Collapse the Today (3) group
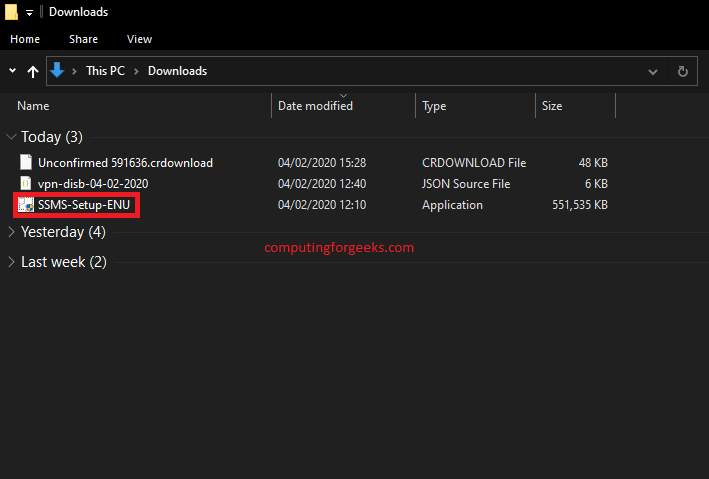 pos(12,136)
